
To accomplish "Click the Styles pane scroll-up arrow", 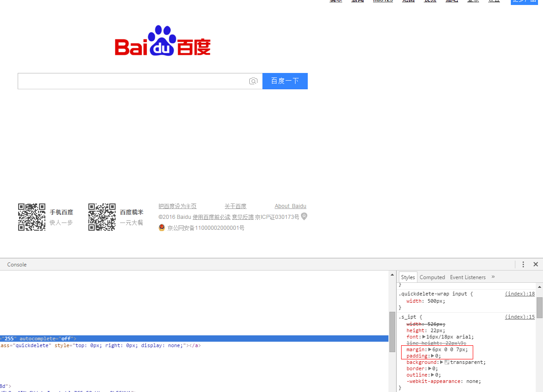I will coord(539,287).
